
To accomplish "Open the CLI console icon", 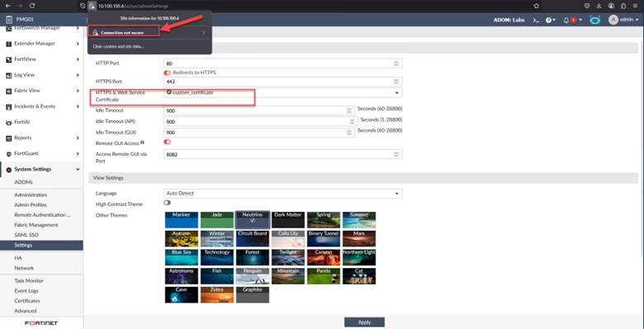I will [536, 20].
